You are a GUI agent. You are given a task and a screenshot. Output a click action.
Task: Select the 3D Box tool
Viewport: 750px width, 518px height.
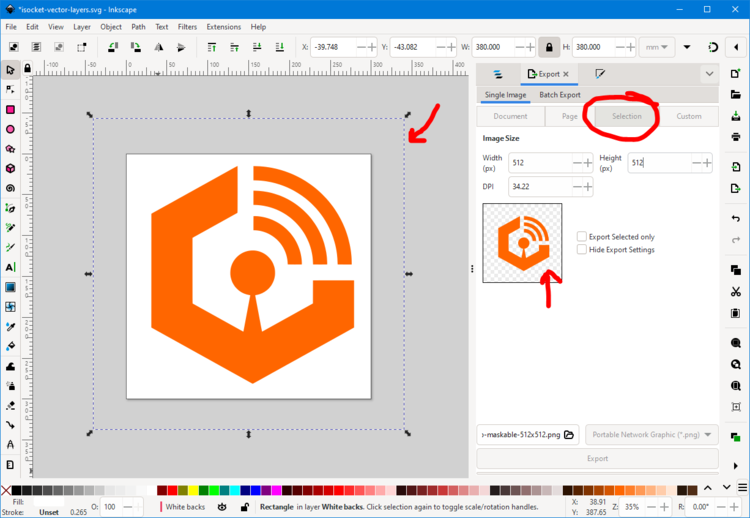point(10,168)
